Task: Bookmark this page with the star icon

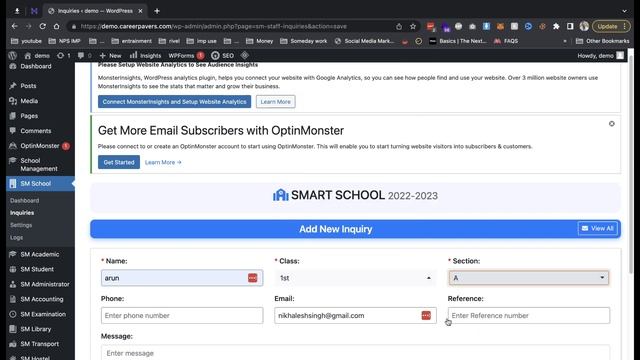Action: click(413, 27)
